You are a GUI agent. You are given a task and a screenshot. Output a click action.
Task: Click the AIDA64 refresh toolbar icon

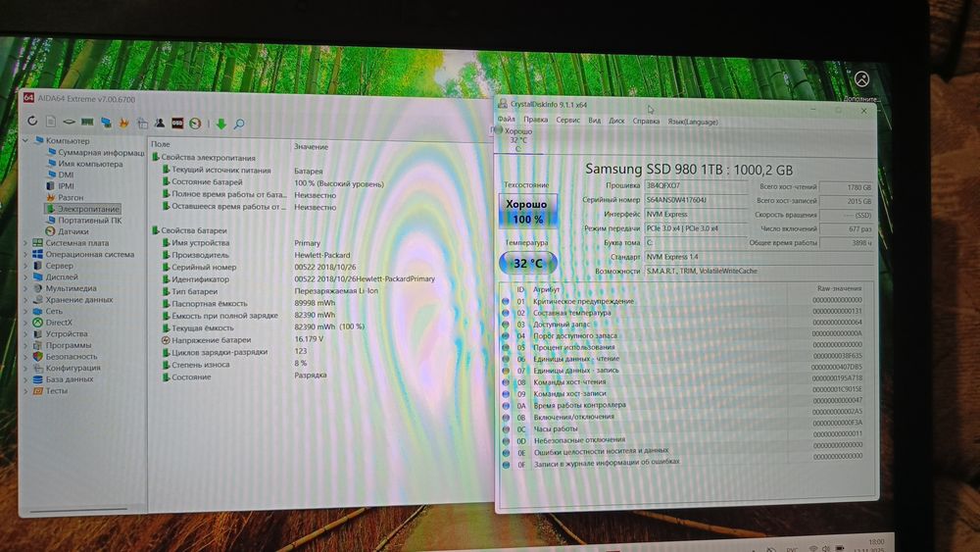[x=32, y=121]
